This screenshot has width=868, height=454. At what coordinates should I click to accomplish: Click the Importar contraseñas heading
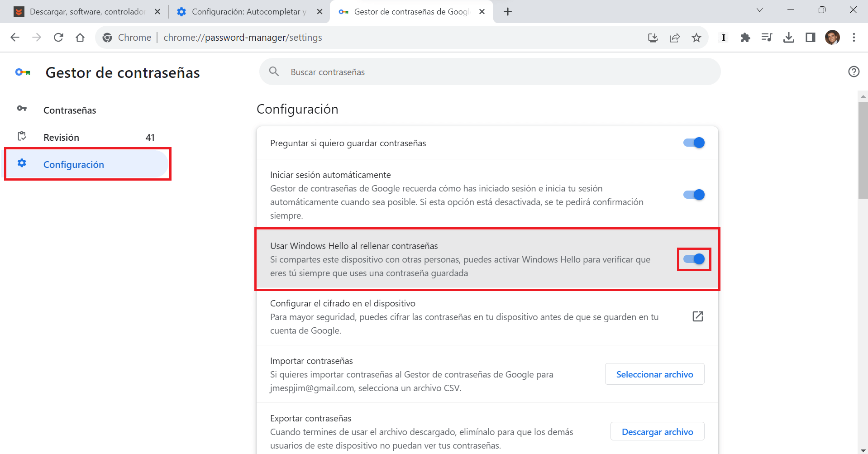(311, 361)
